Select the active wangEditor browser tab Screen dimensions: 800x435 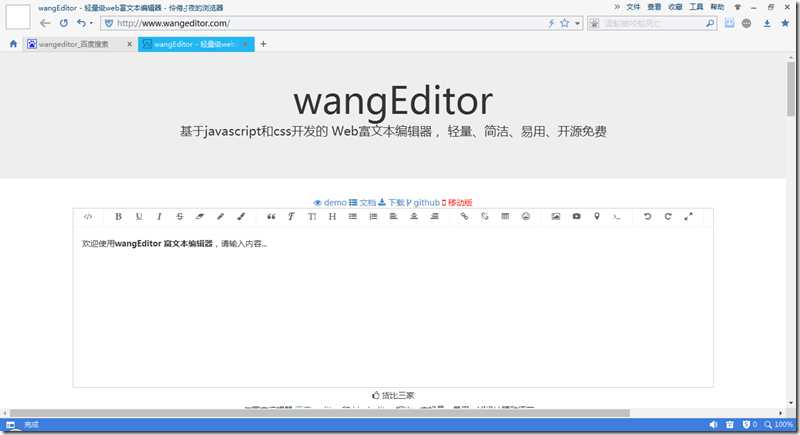(194, 44)
